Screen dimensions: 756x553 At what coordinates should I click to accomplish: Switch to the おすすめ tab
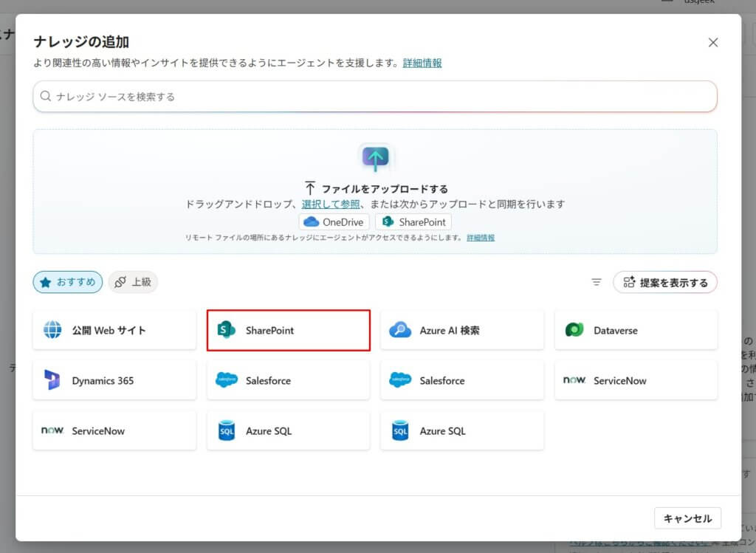pyautogui.click(x=68, y=282)
